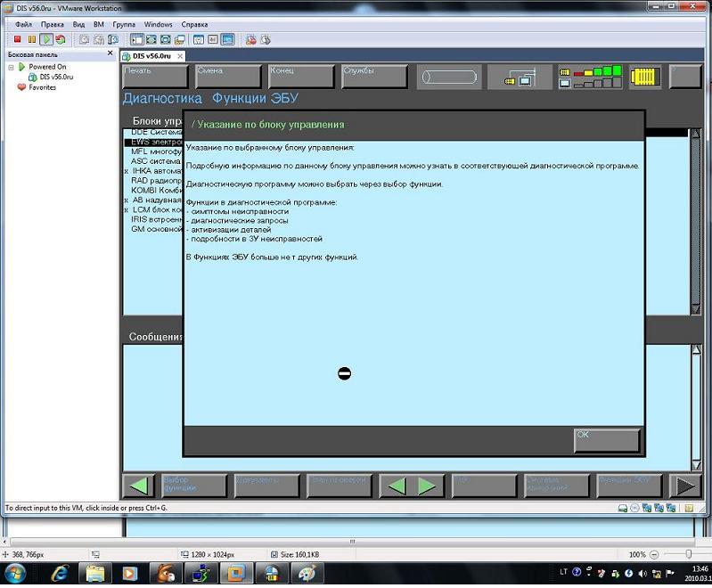
Task: Click the yellow diagnostic connector icon
Action: (645, 77)
